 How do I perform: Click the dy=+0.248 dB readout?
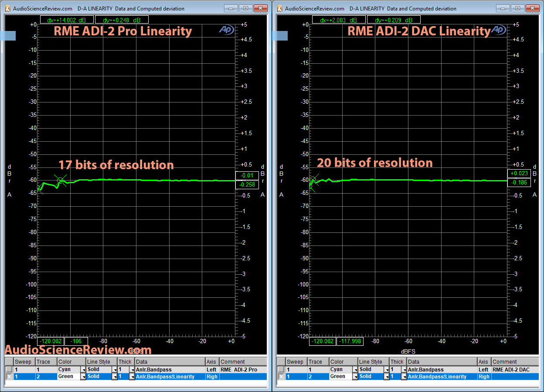[x=122, y=20]
